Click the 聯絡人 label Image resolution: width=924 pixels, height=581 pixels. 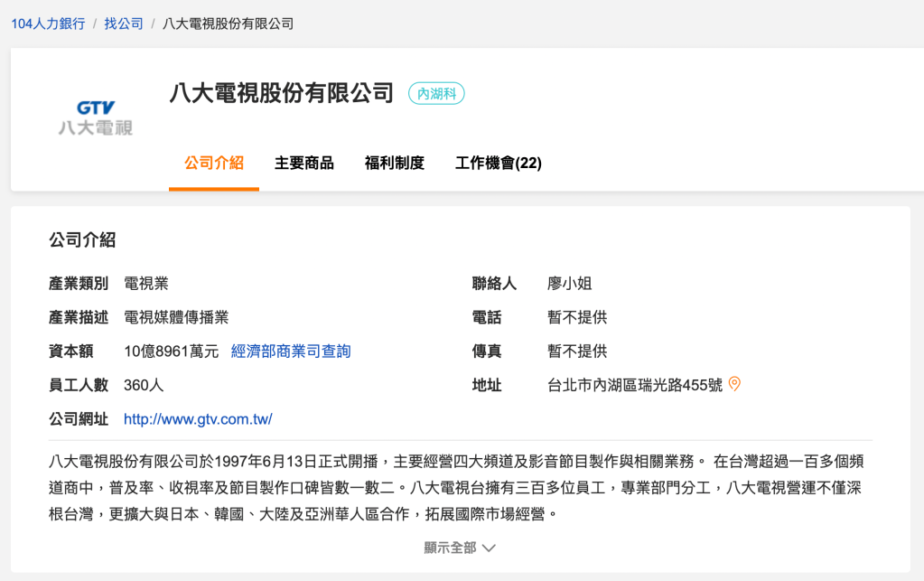point(494,284)
